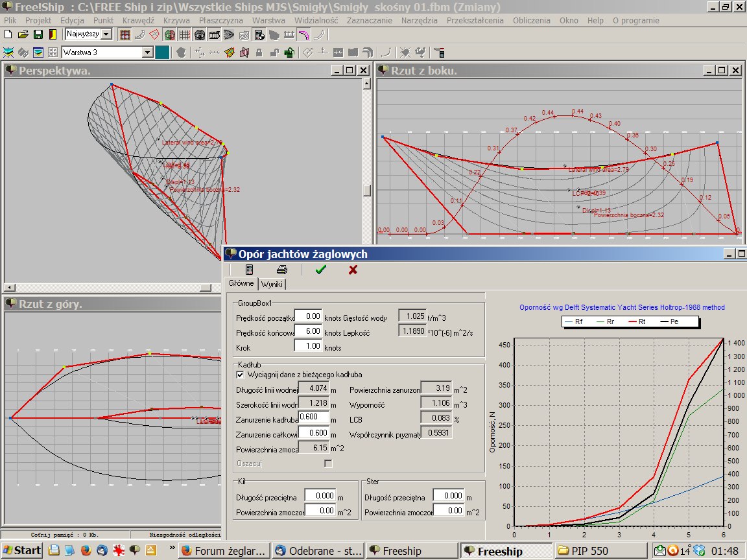Screen dimensions: 747x560
Task: Open the Warstwa 3 layer dropdown
Action: [147, 52]
